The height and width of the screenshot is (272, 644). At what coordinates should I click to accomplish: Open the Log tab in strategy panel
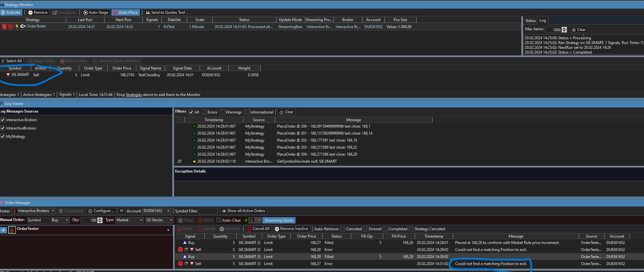[x=542, y=20]
